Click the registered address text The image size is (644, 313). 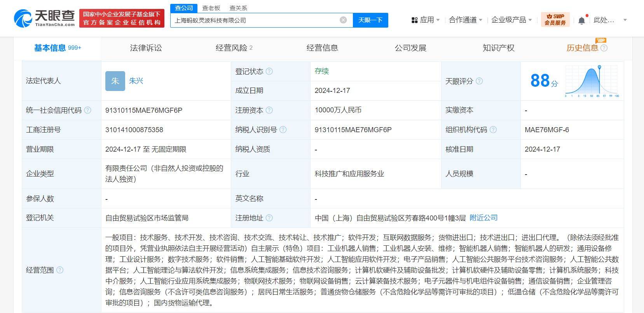(390, 218)
